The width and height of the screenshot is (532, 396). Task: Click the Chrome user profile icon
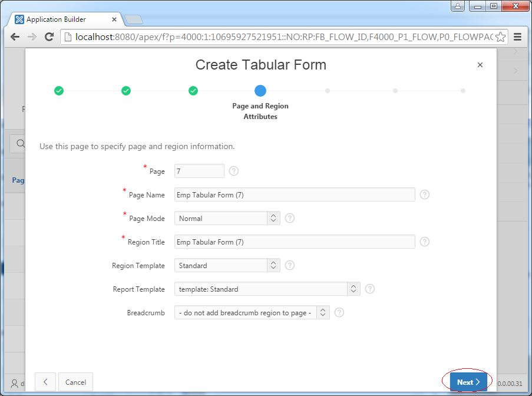(458, 6)
